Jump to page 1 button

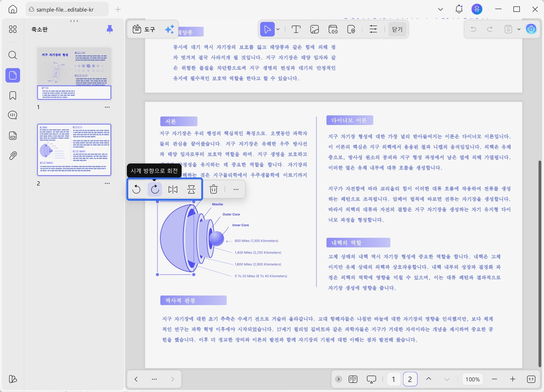coord(393,379)
